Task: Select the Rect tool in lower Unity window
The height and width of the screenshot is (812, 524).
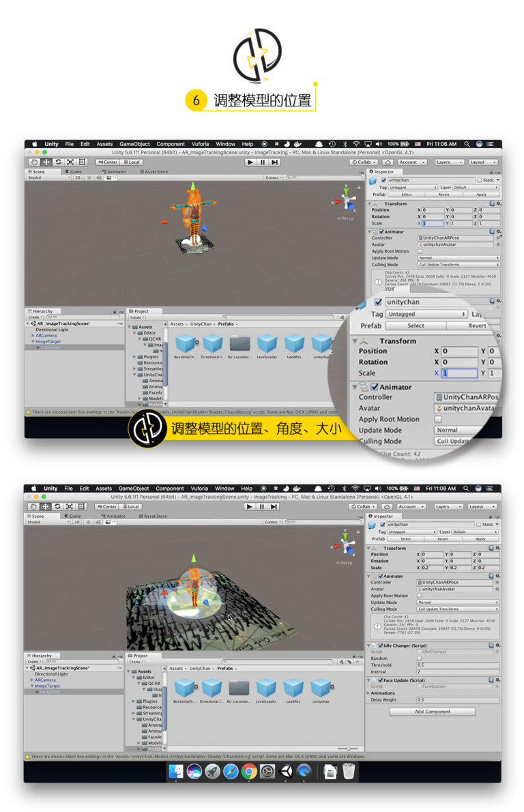Action: tap(81, 506)
